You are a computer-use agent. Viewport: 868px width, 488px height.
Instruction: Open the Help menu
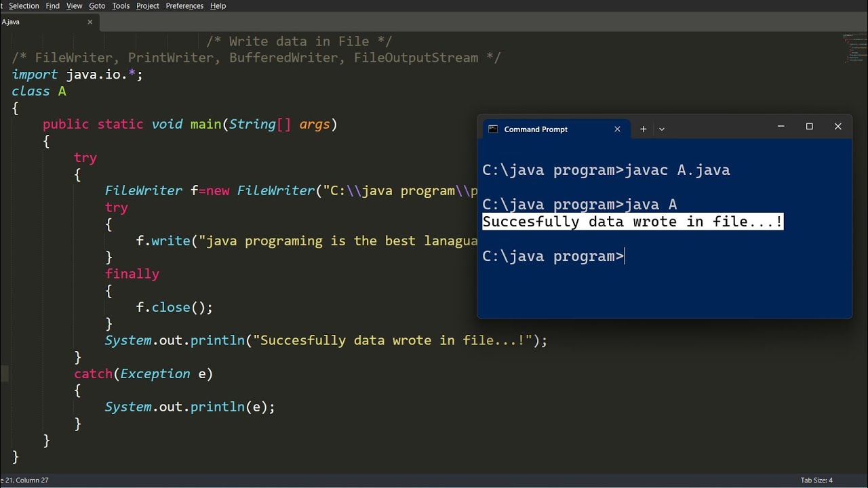pos(218,5)
